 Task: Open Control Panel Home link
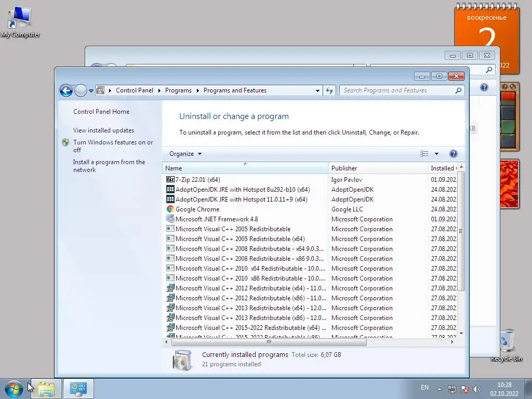101,112
